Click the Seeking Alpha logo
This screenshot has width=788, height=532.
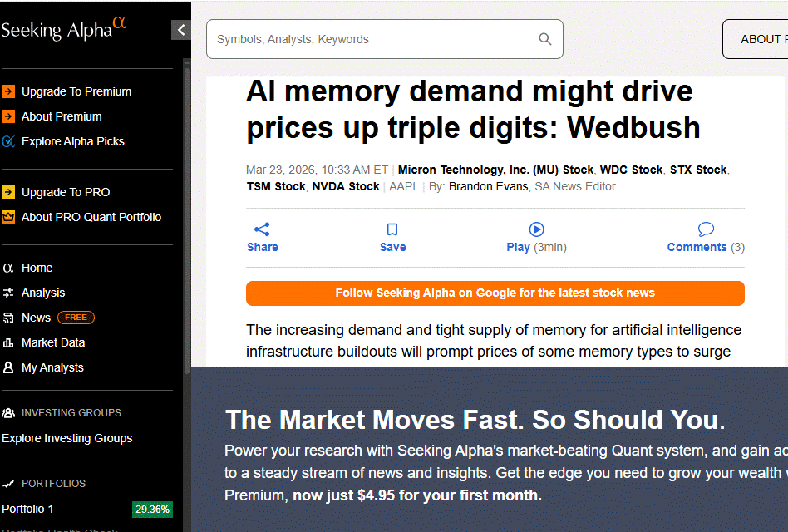(64, 29)
